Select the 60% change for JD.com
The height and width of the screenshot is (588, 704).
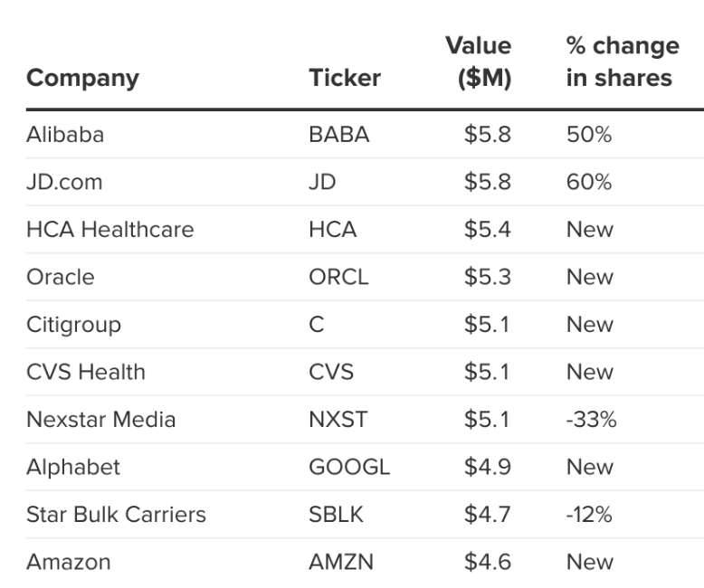(x=589, y=182)
